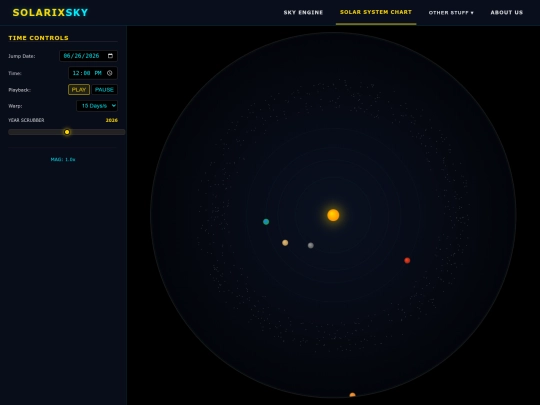This screenshot has width=540, height=405.
Task: Click the YEAR SCRUBBER label
Action: (26, 120)
